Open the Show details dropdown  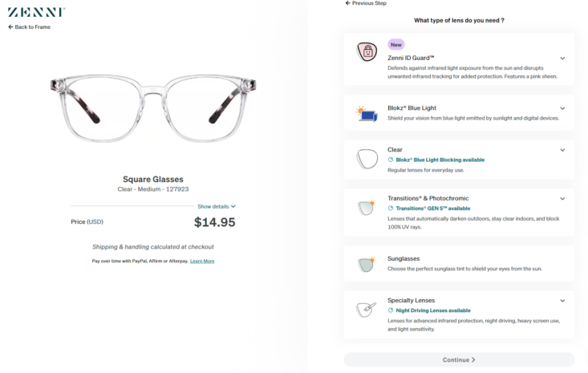point(217,206)
